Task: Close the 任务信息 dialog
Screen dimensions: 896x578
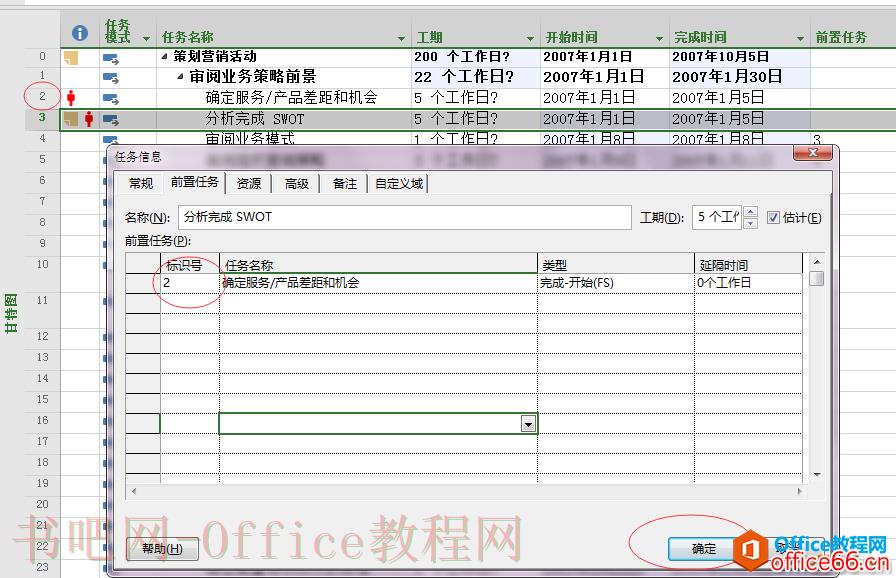Action: coord(812,153)
